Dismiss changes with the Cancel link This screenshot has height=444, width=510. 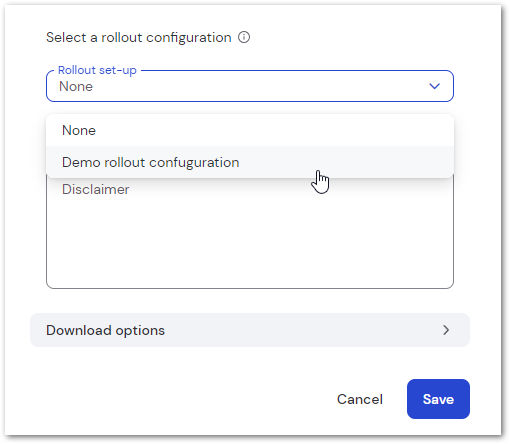pos(360,399)
